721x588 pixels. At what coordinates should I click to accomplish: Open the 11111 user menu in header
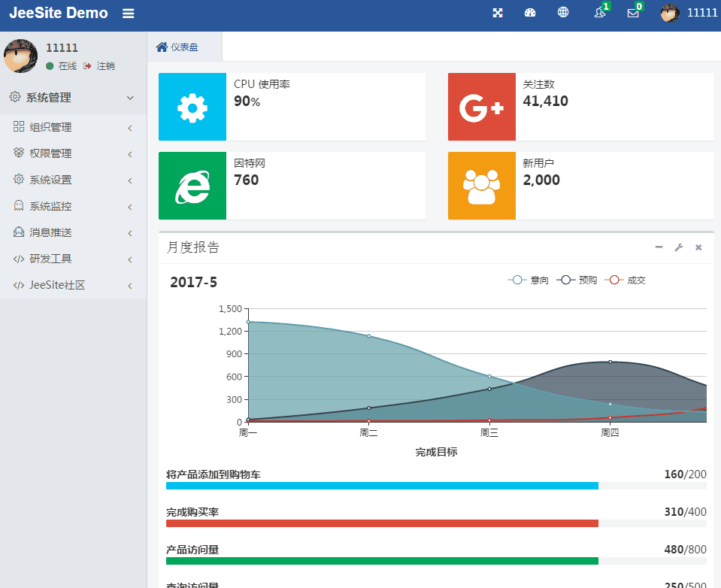point(689,13)
